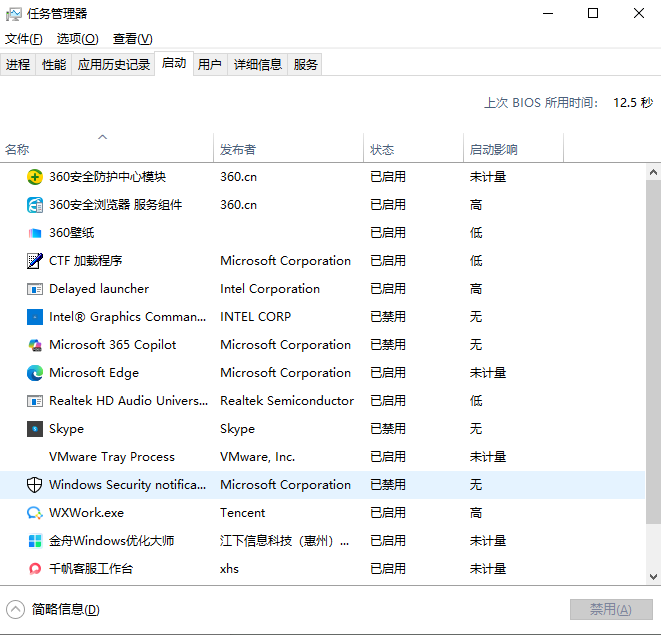Click Realtek Semiconductor publisher cell

coord(287,401)
